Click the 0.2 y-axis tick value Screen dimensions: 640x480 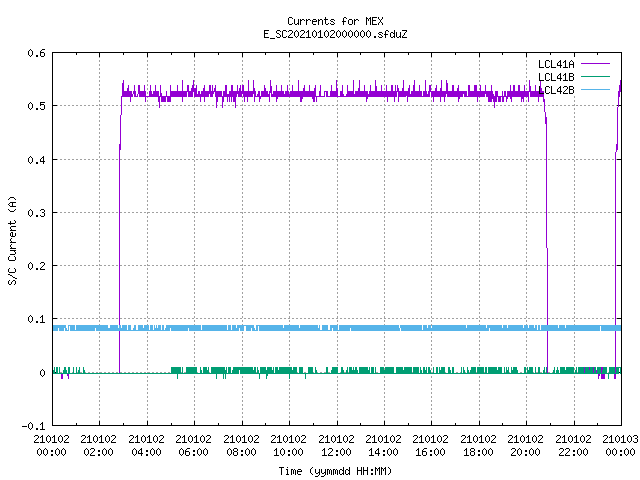37,266
